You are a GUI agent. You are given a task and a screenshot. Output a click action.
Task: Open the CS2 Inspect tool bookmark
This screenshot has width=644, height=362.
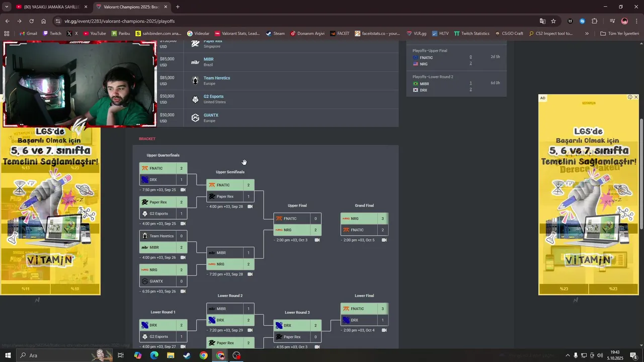tap(550, 34)
